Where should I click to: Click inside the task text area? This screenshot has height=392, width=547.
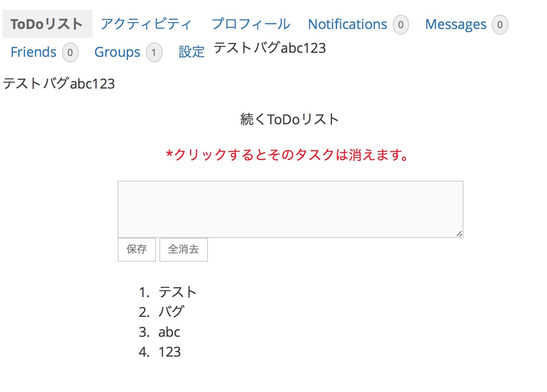tap(290, 209)
